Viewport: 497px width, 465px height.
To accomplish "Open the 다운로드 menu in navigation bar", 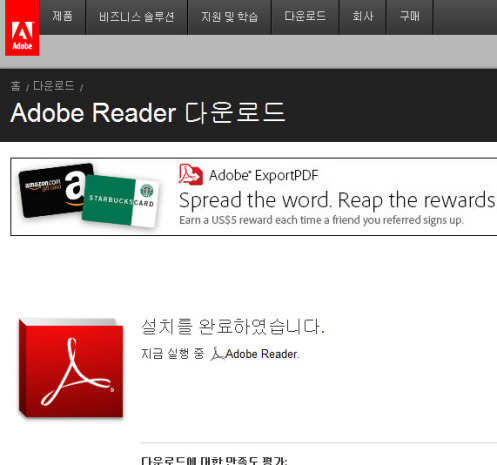I will [x=305, y=17].
